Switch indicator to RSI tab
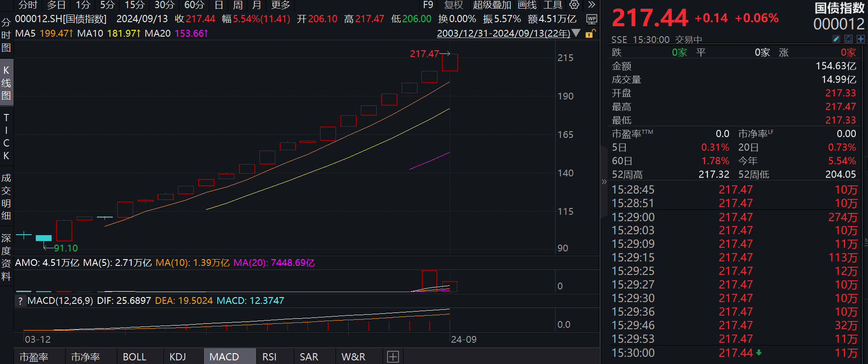The image size is (868, 364). pos(269,357)
